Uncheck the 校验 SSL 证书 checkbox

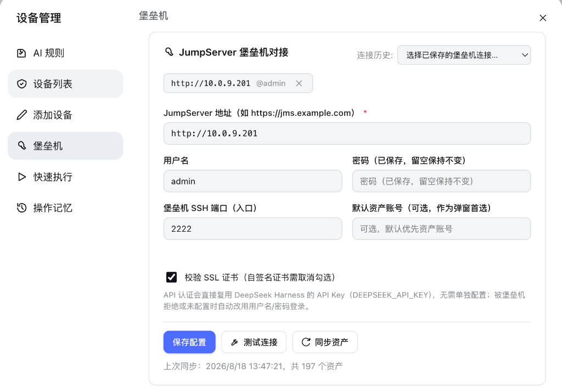(x=171, y=277)
